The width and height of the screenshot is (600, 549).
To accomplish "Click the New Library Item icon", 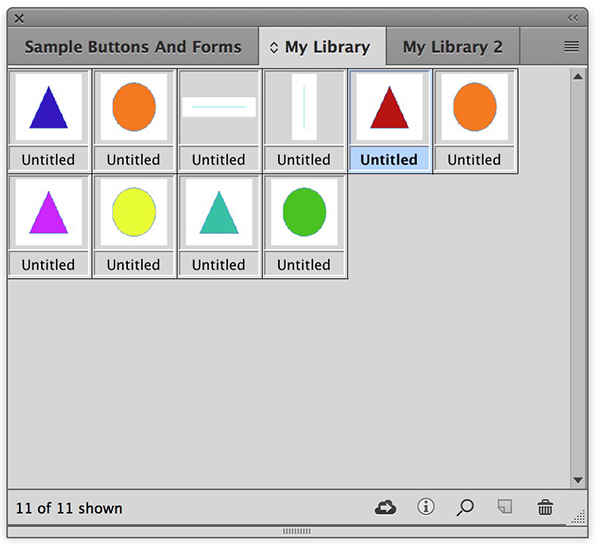I will pyautogui.click(x=505, y=507).
